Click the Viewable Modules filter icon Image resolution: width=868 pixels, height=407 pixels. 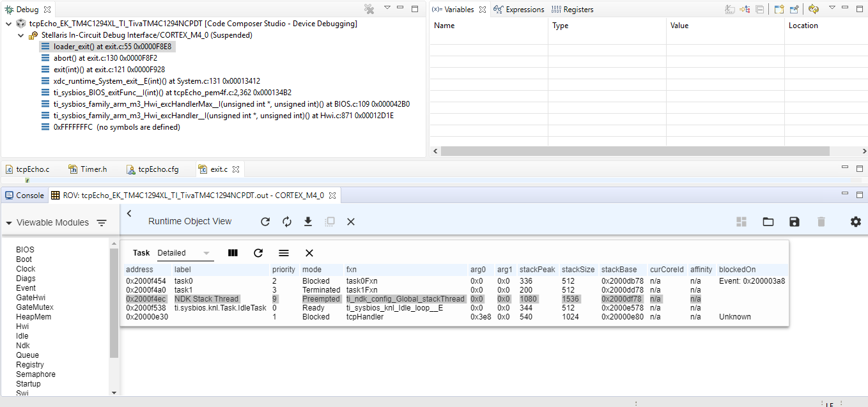click(x=102, y=223)
